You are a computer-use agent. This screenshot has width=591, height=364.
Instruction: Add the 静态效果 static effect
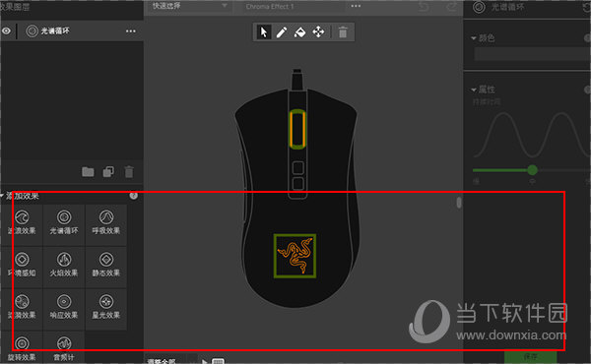(106, 267)
